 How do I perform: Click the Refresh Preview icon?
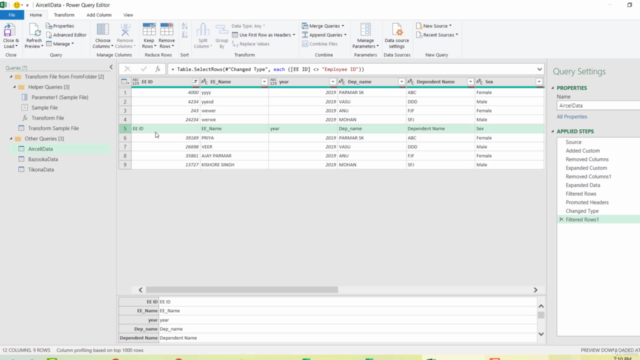click(x=34, y=31)
